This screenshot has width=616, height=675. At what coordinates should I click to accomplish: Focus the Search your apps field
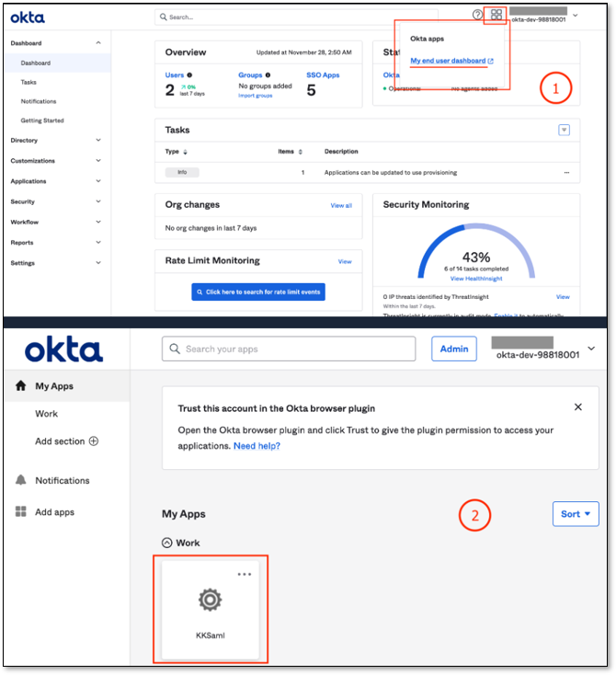click(x=289, y=349)
